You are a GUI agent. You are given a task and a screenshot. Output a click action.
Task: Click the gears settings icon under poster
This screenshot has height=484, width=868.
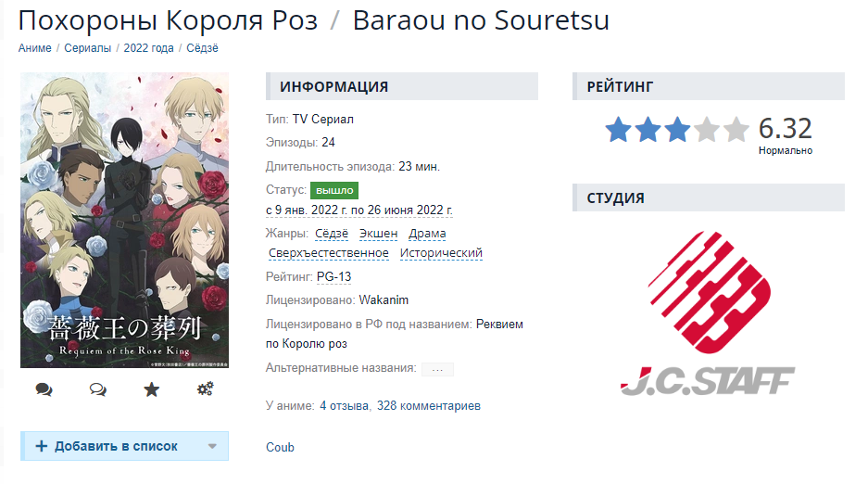pyautogui.click(x=206, y=389)
